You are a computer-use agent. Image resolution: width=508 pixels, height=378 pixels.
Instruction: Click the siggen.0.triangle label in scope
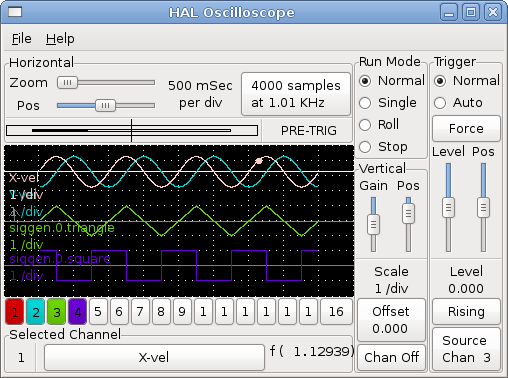point(62,228)
